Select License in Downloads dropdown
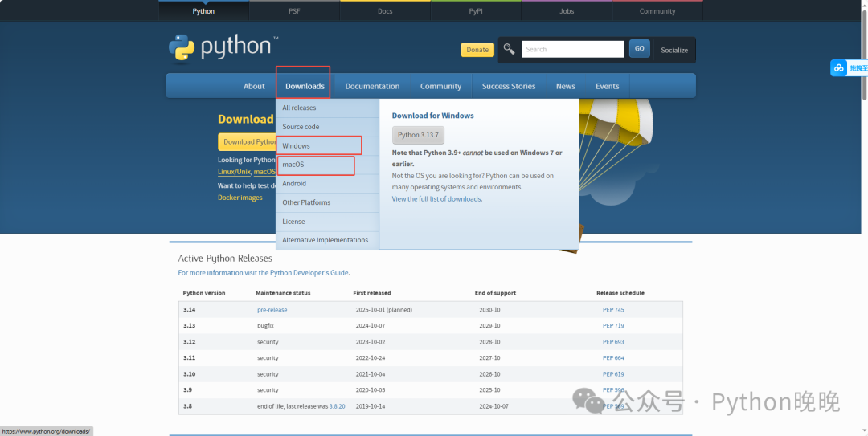Screen dimensions: 868x436 pyautogui.click(x=327, y=222)
